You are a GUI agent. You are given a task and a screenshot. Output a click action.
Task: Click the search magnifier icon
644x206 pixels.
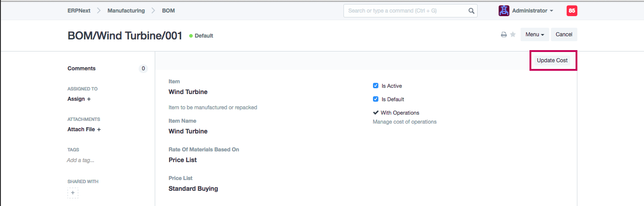(471, 11)
